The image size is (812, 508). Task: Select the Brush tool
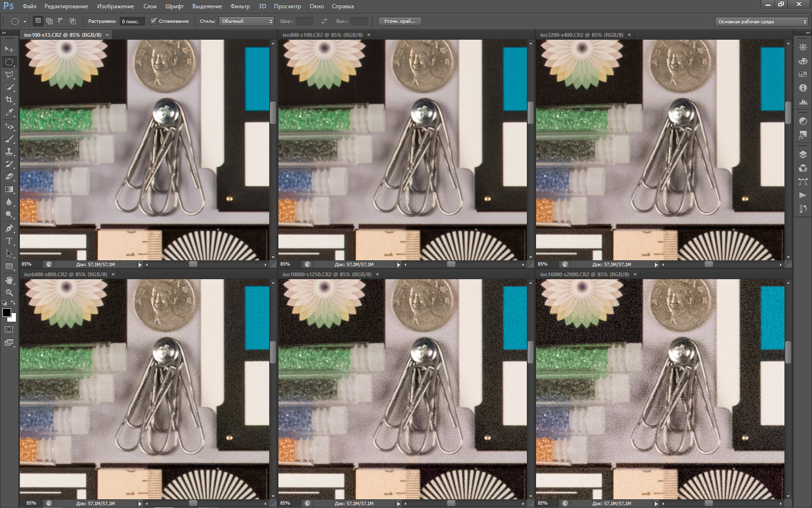click(9, 139)
